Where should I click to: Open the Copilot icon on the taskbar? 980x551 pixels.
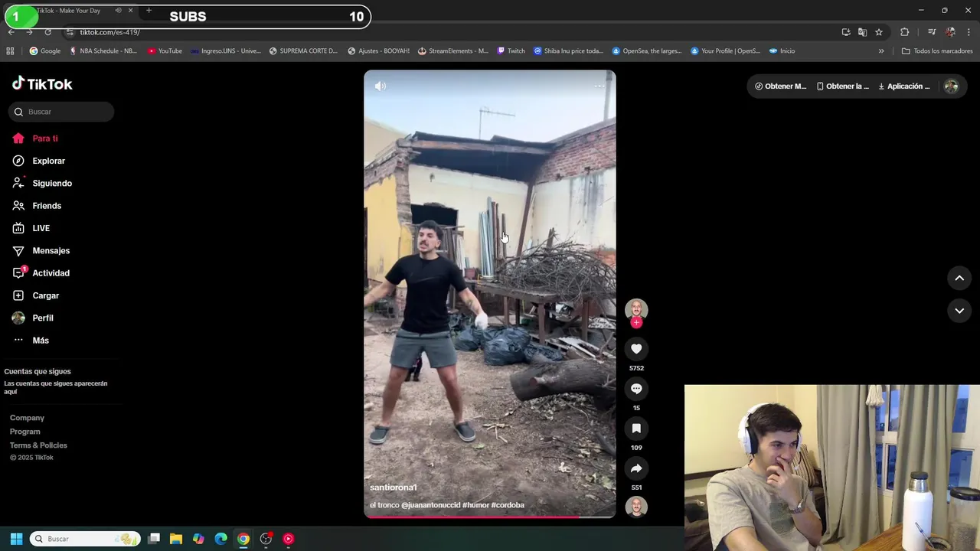pos(198,539)
